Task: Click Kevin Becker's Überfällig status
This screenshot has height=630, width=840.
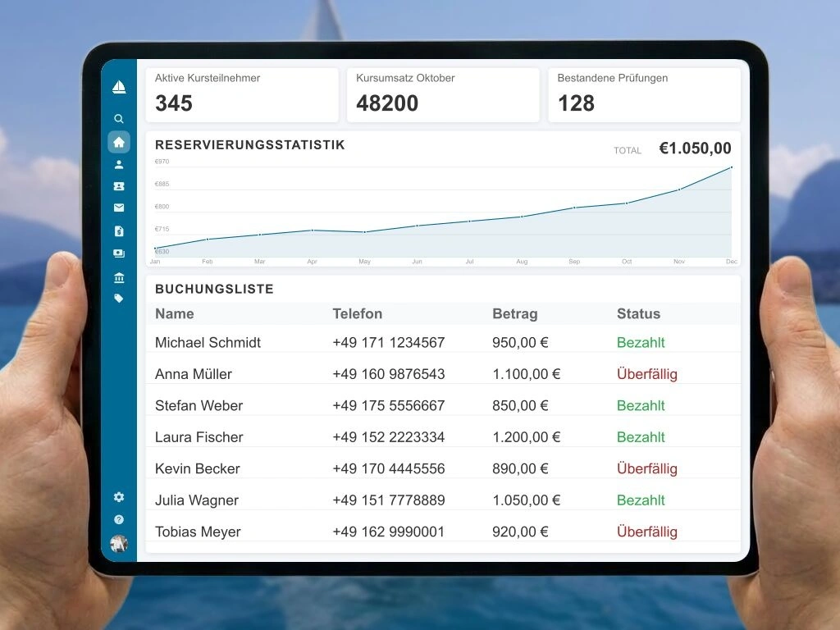Action: 646,469
